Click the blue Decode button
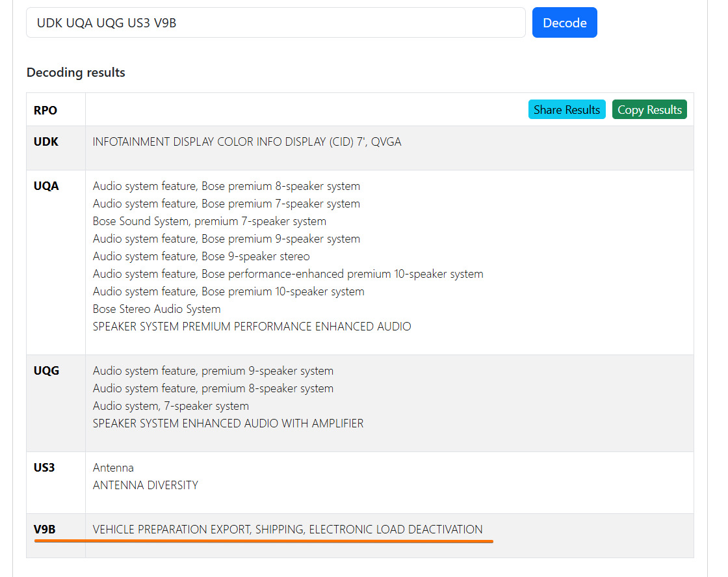728x577 pixels. point(565,22)
